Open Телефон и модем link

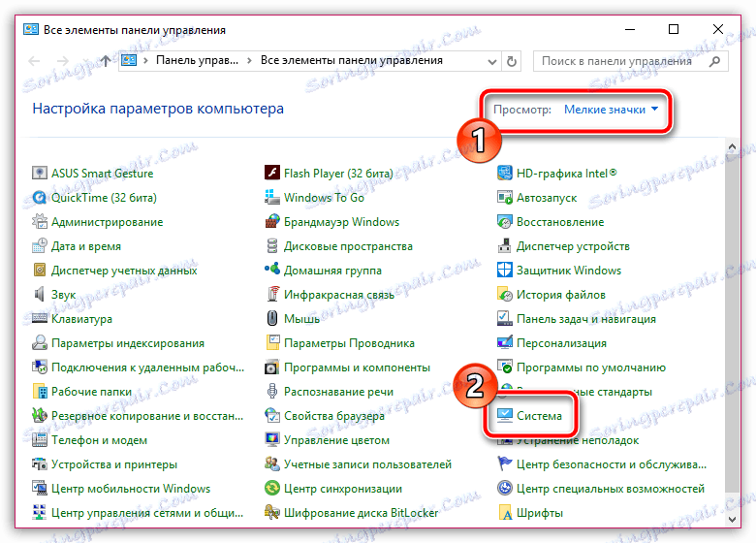click(99, 440)
